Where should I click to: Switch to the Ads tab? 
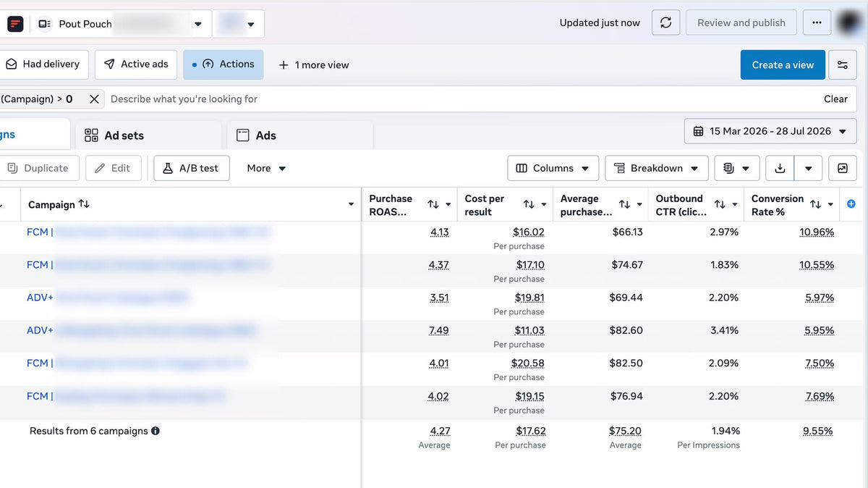coord(300,135)
